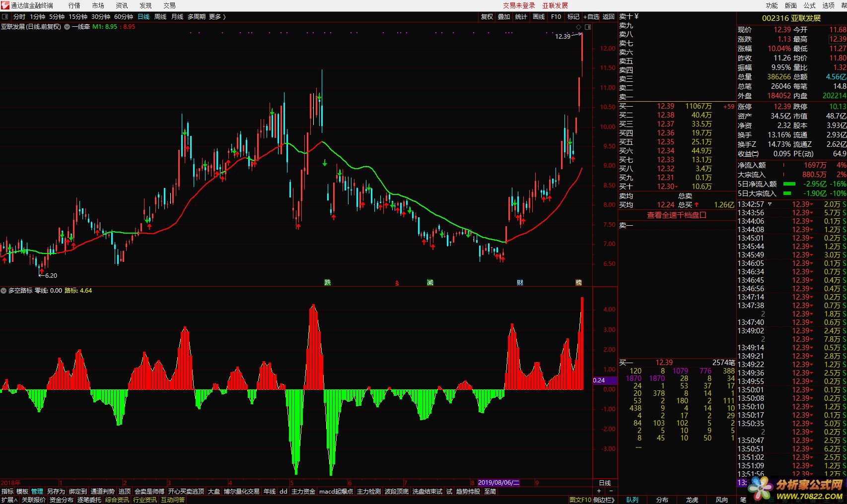Switch to 龙虎 tab under order book

click(x=692, y=500)
